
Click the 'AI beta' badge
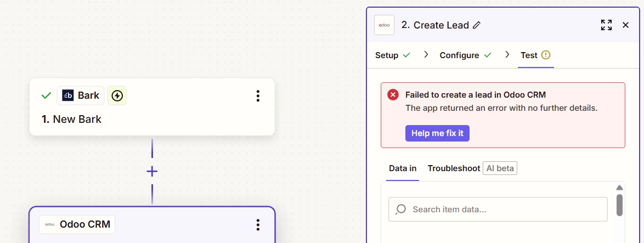500,168
